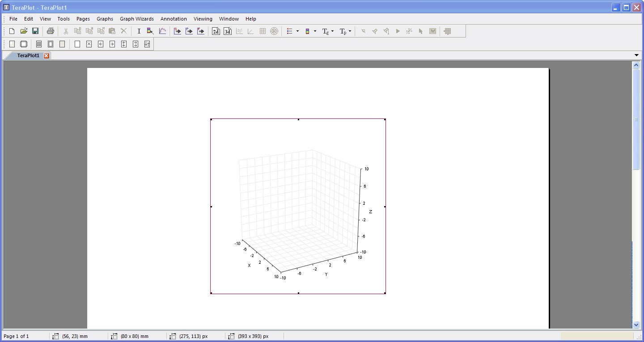Click the vertical scrollbar thumb
644x342 pixels.
pos(636,119)
